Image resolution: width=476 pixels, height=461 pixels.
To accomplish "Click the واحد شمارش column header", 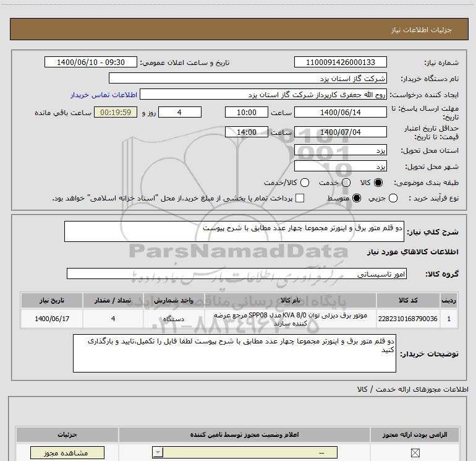I will 174,301.
